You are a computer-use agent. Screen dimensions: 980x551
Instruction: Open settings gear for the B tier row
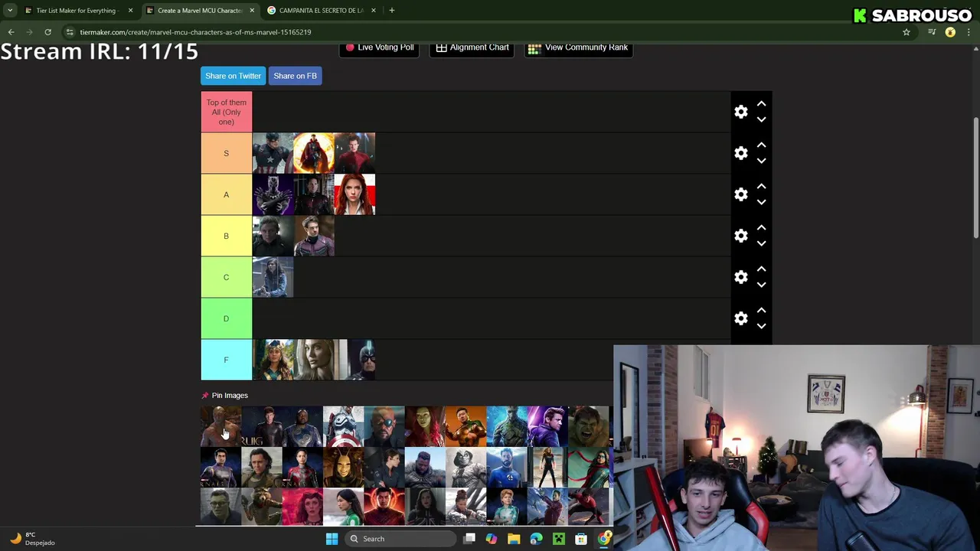[740, 236]
